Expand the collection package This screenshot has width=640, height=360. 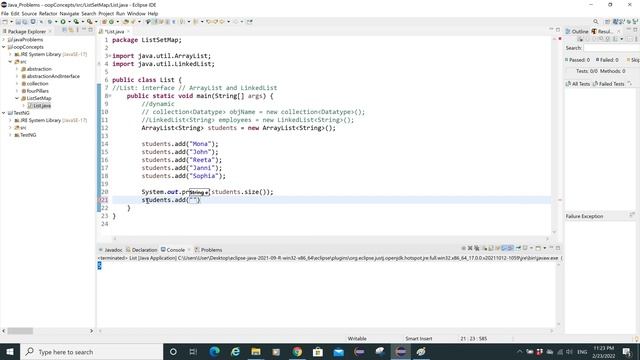point(17,84)
